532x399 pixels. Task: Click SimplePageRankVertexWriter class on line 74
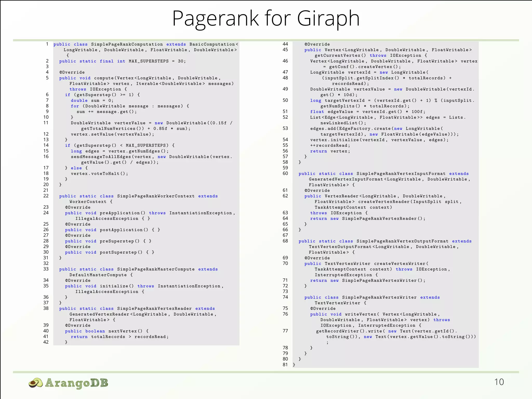[x=379, y=297]
